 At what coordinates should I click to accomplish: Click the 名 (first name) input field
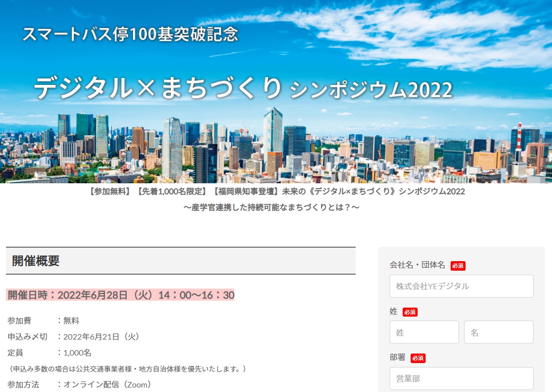click(498, 332)
